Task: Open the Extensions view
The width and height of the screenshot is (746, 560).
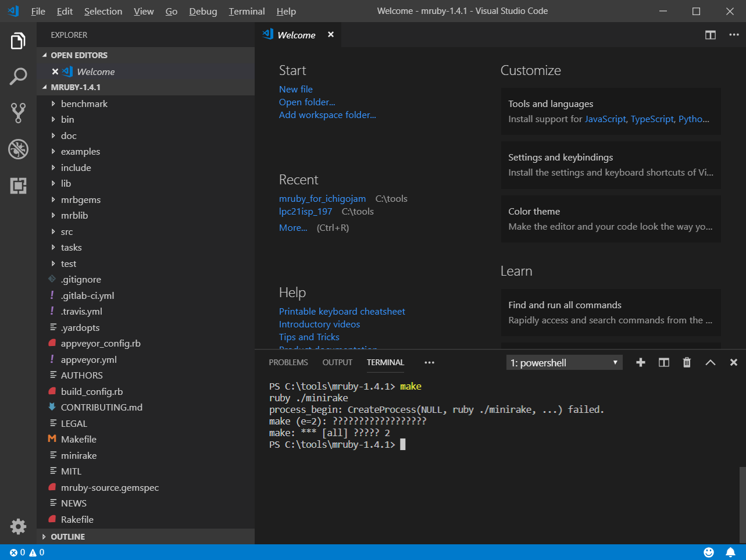Action: click(x=18, y=186)
